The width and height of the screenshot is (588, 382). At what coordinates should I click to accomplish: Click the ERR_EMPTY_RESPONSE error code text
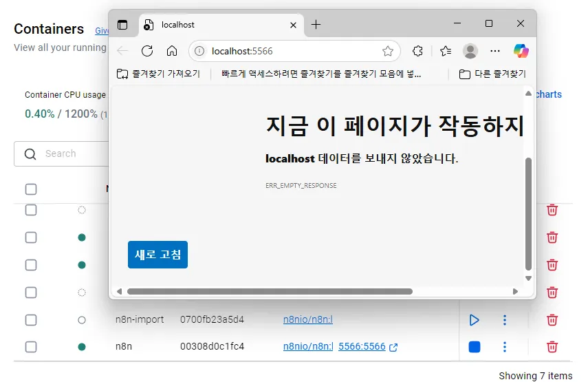[x=301, y=185]
